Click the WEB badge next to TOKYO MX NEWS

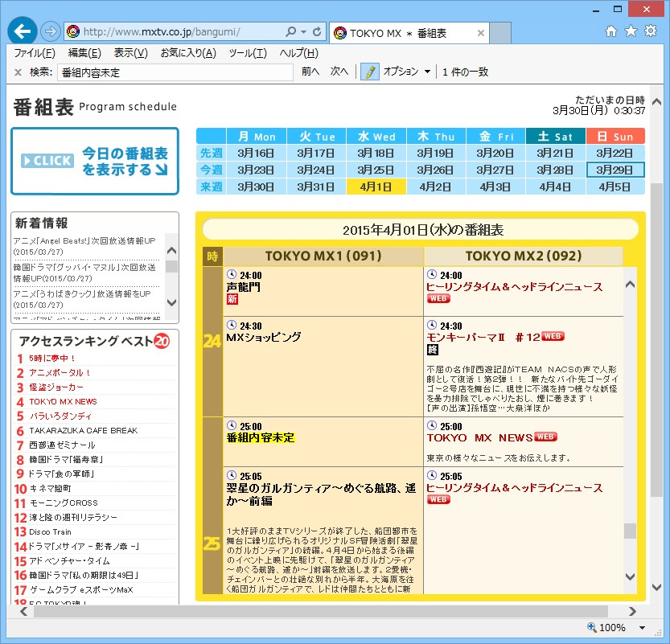point(545,437)
